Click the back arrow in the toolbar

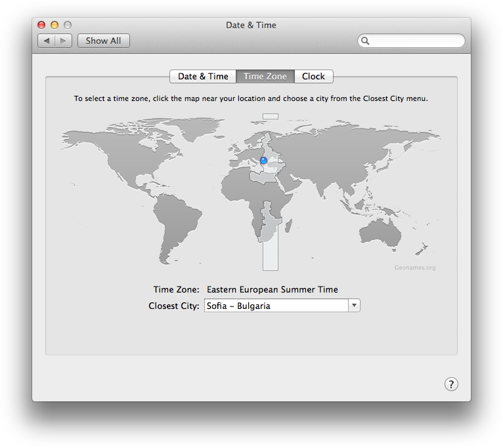point(47,41)
